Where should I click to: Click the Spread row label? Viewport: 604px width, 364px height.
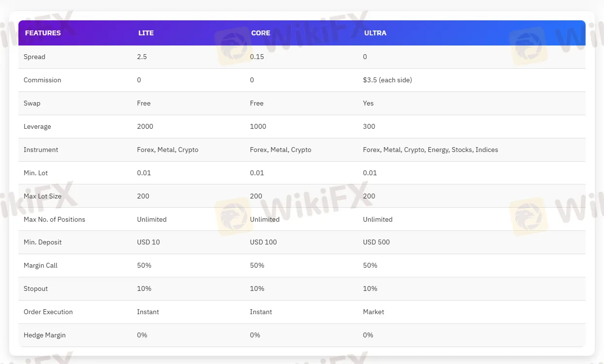point(34,57)
